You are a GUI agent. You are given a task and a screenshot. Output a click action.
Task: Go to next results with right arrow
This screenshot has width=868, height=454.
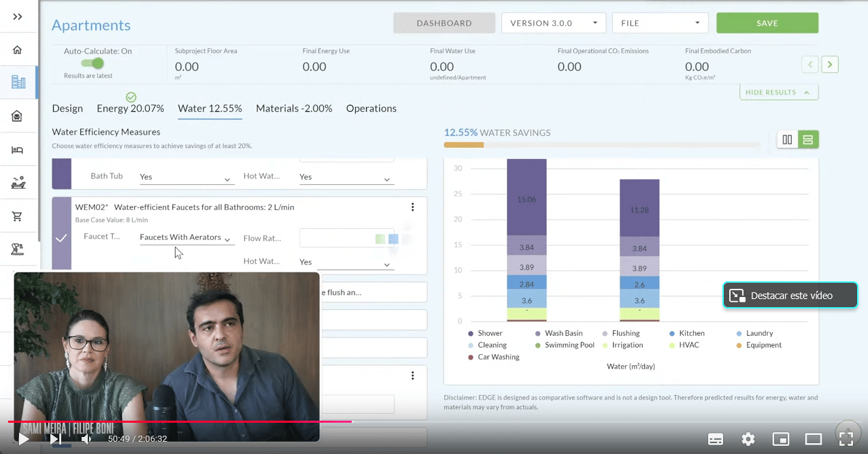click(x=829, y=65)
